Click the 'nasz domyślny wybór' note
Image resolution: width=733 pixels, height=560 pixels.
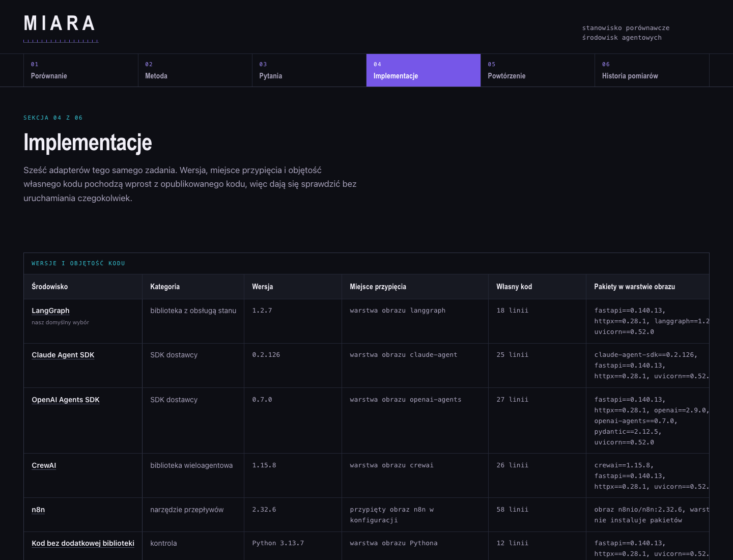[x=60, y=322]
